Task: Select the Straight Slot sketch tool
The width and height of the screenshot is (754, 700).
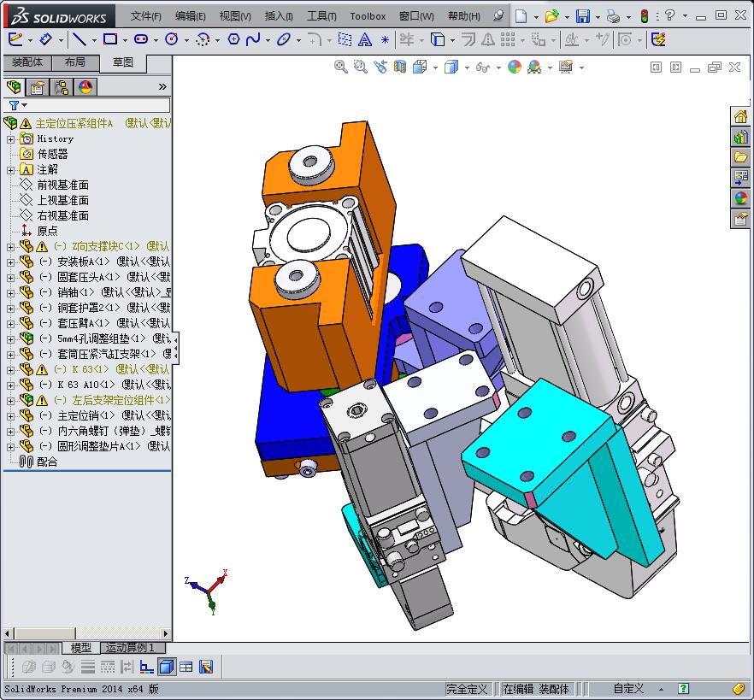Action: [x=141, y=39]
